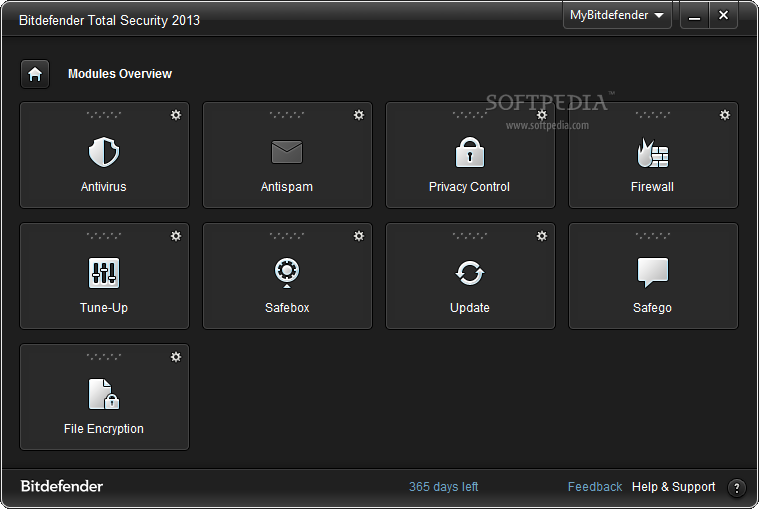This screenshot has height=509, width=759.
Task: Click the Tune-Up label text
Action: pos(104,308)
